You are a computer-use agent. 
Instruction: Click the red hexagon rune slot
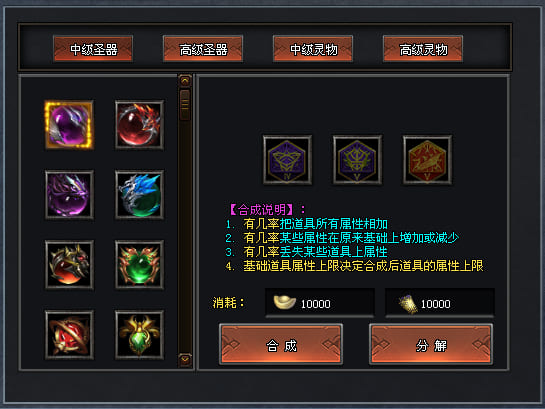(427, 160)
